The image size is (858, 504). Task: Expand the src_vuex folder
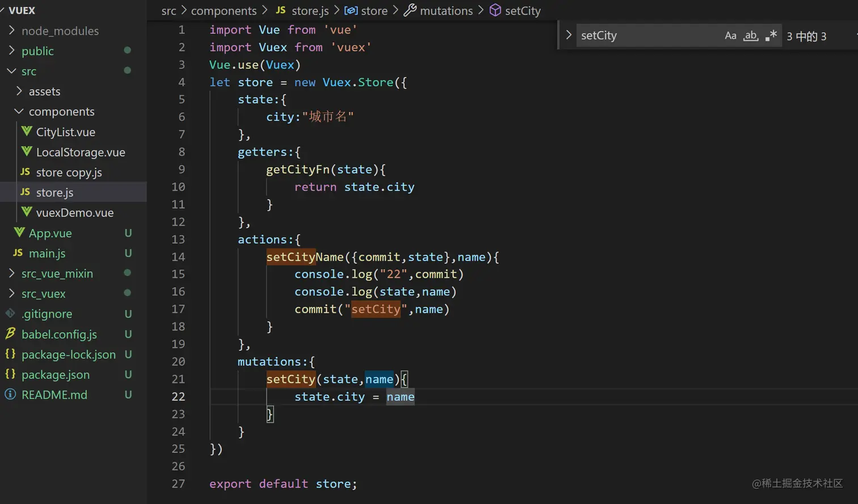11,293
